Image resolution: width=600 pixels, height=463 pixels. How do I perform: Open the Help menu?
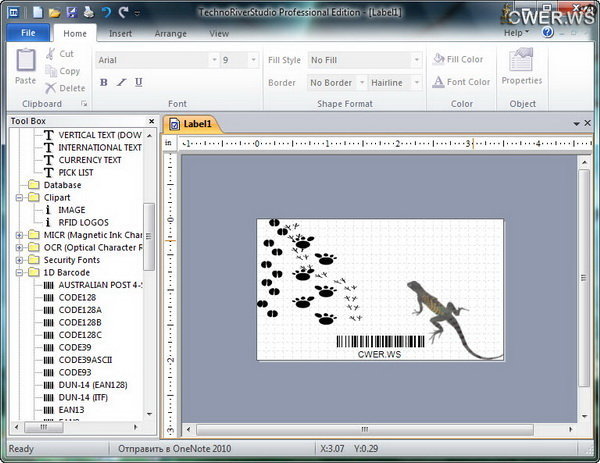click(x=517, y=33)
